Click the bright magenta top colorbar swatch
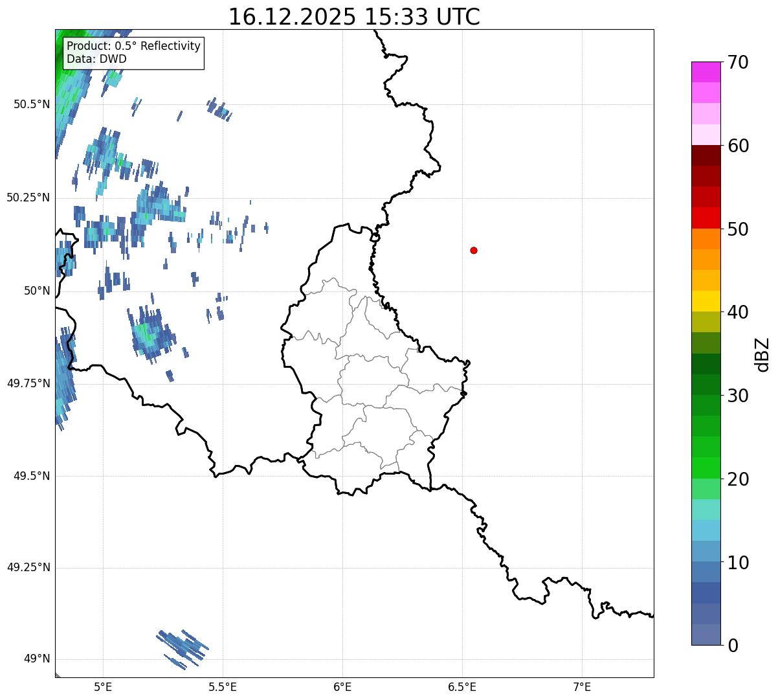 tap(706, 72)
